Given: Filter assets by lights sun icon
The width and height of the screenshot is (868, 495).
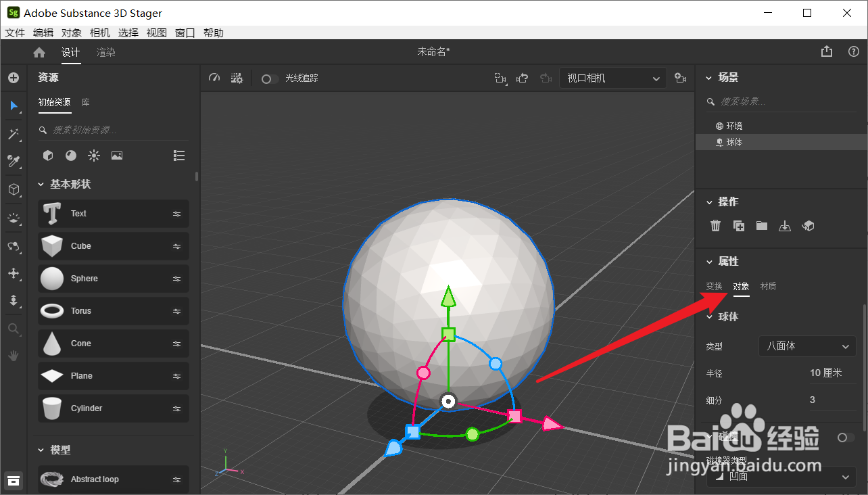Looking at the screenshot, I should pyautogui.click(x=94, y=156).
